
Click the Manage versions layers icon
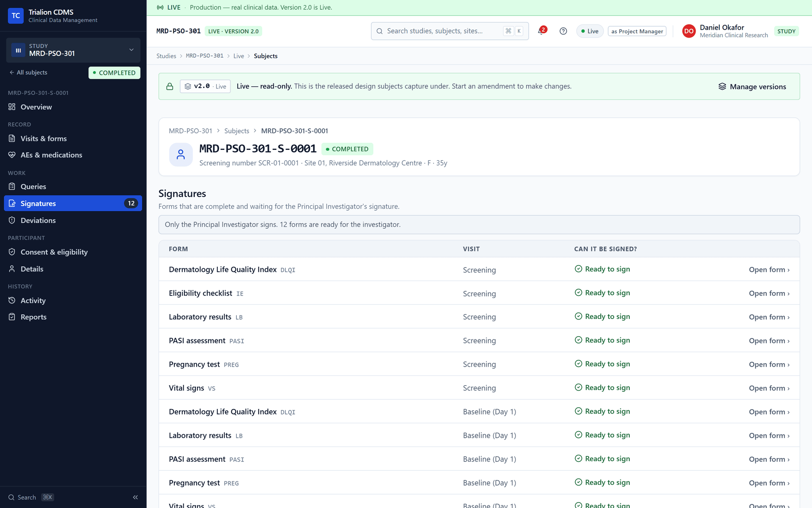click(722, 86)
